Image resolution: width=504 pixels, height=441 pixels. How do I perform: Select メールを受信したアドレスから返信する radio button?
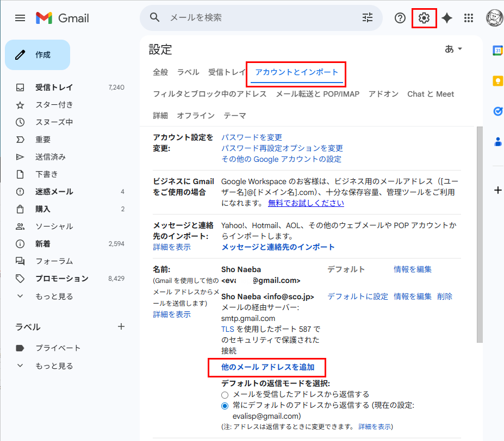pyautogui.click(x=225, y=395)
